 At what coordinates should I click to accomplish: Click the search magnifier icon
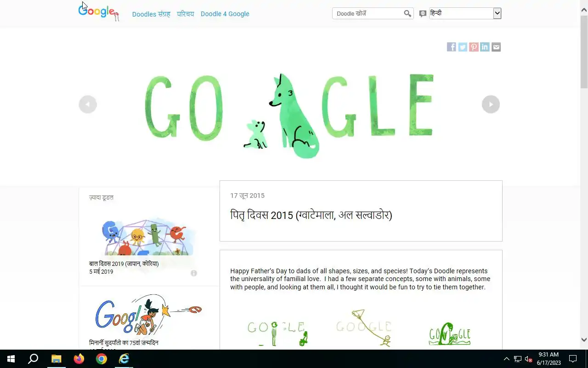(x=407, y=14)
